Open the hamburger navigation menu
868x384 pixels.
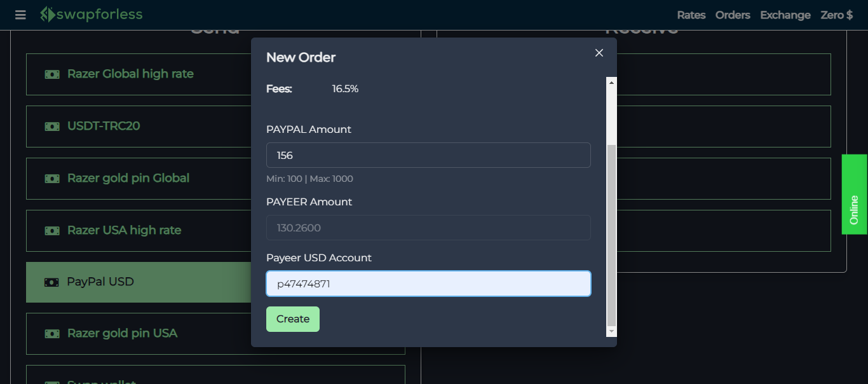[x=20, y=15]
